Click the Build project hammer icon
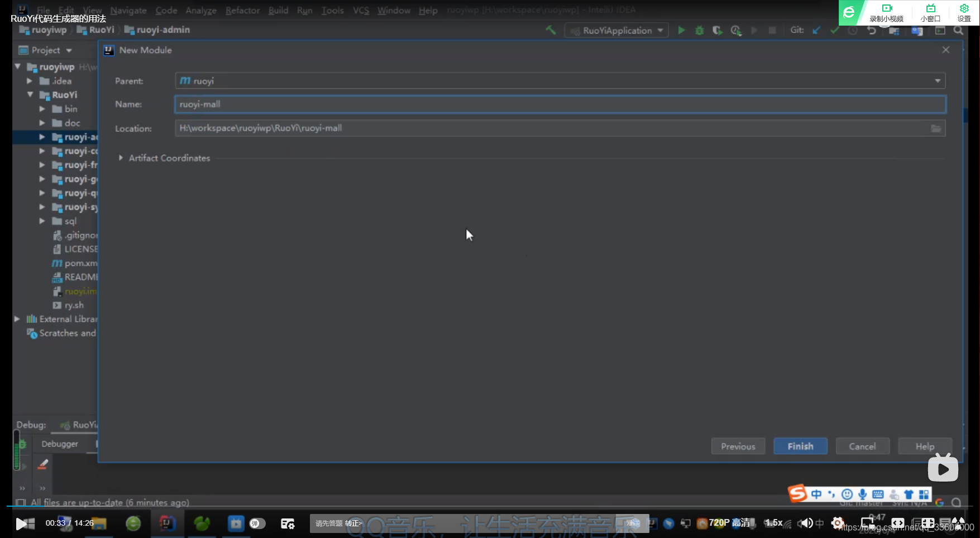 coord(551,30)
